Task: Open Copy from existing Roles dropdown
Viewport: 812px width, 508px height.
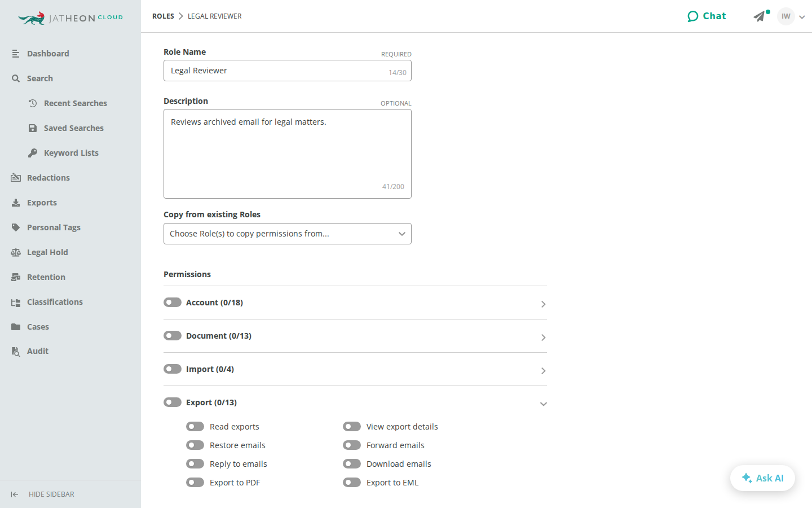Action: 288,234
